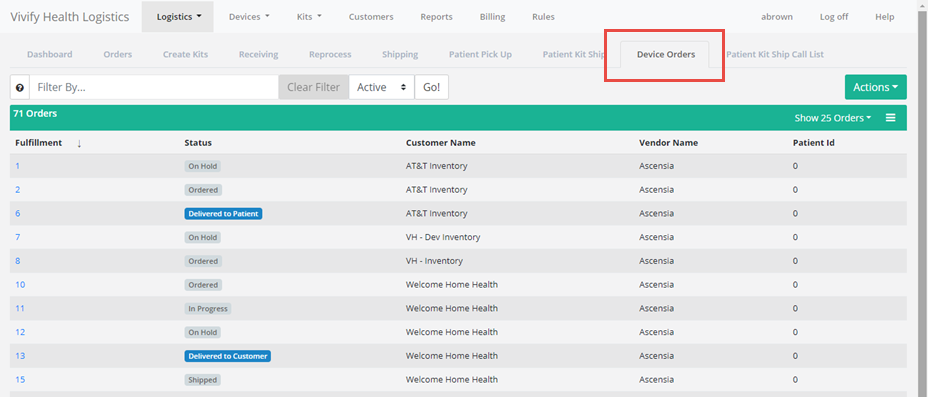Screen dimensions: 928x397
Task: Click the Fulfillment column header
Action: point(38,143)
